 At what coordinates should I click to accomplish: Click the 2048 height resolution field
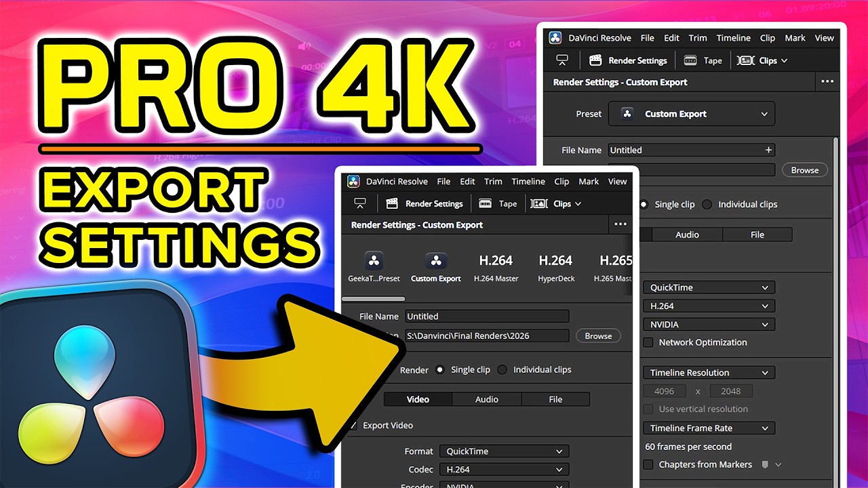pos(731,391)
